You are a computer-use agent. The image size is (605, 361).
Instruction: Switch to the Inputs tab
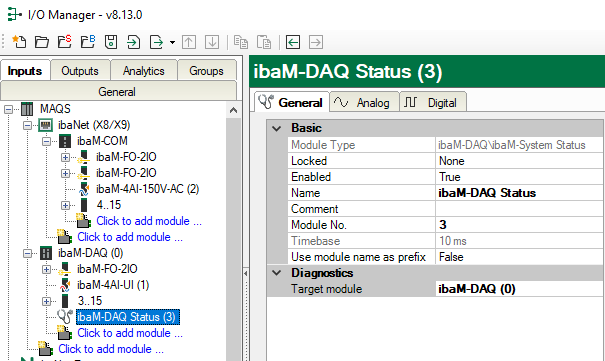click(25, 71)
